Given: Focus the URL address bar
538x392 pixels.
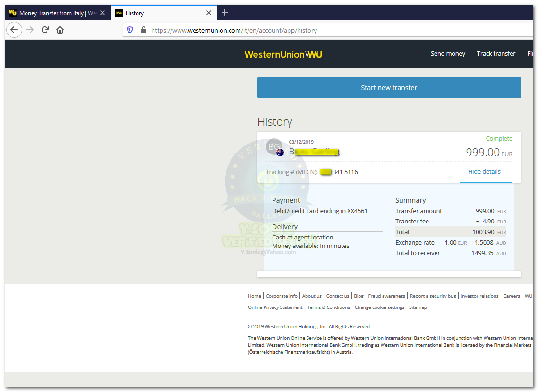Looking at the screenshot, I should [x=328, y=30].
